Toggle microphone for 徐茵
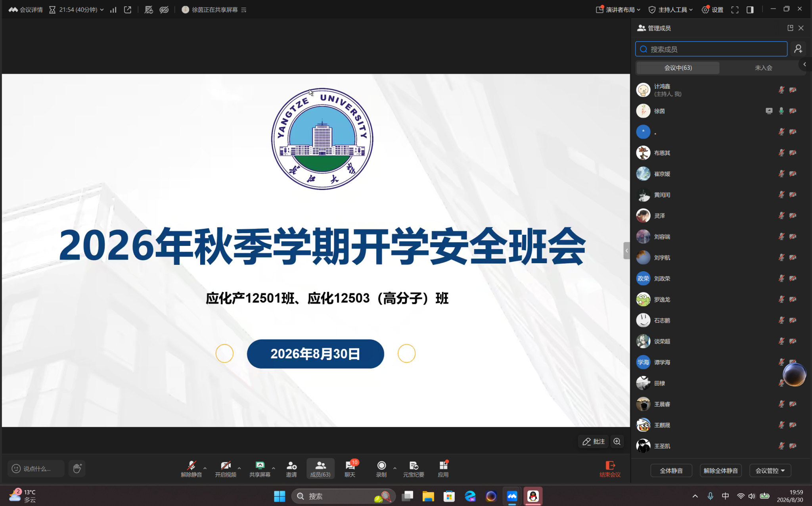Screen dimensions: 812x506 [781, 111]
